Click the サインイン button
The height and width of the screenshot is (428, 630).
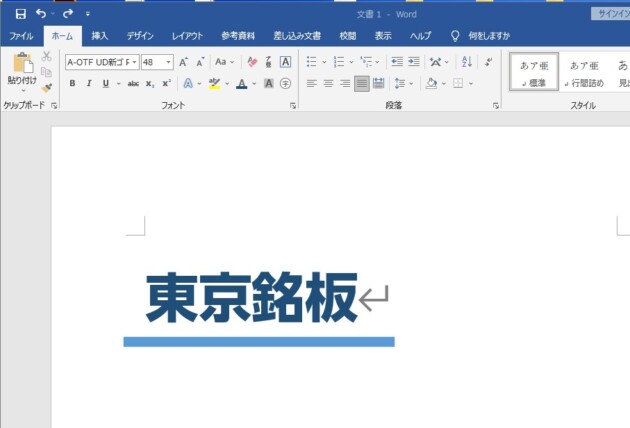point(611,14)
